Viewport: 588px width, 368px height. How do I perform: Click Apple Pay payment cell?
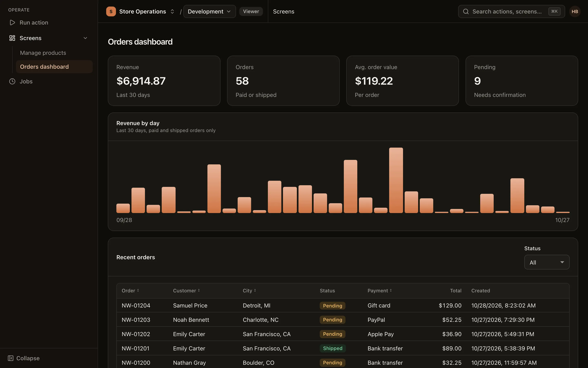(x=381, y=334)
